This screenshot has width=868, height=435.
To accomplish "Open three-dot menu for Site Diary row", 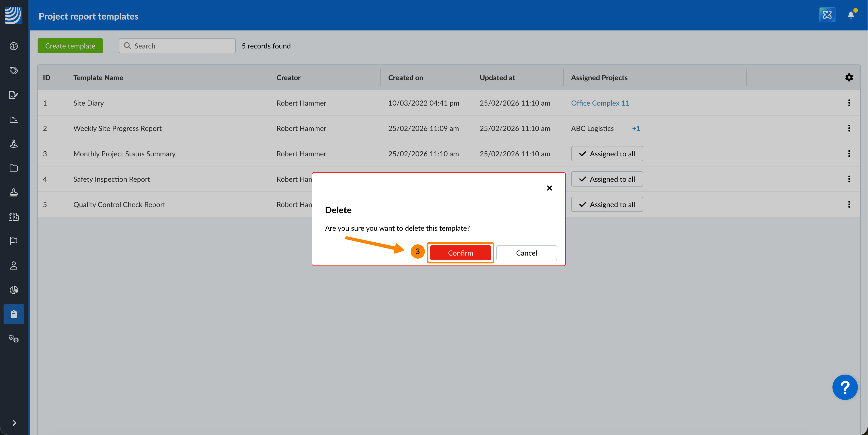I will tap(849, 103).
